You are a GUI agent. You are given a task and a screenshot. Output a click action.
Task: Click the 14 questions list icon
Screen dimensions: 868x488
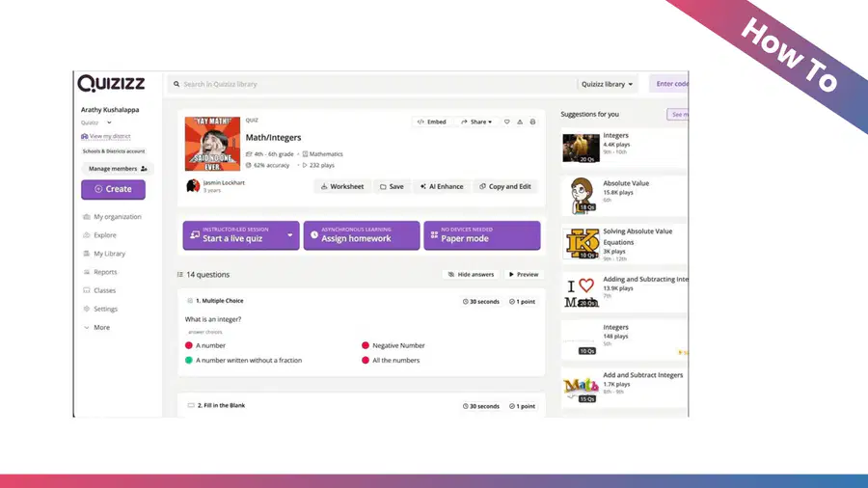[x=180, y=275]
